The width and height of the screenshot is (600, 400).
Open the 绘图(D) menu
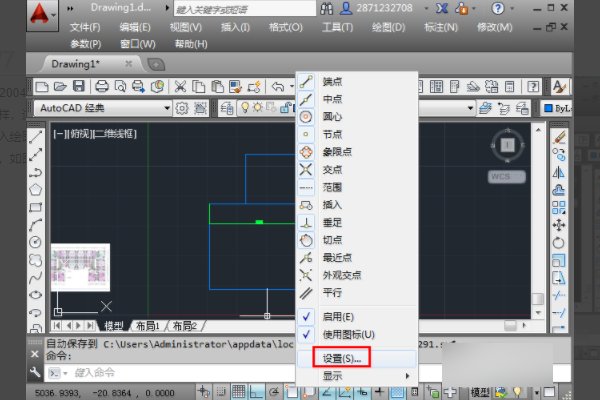coord(388,28)
